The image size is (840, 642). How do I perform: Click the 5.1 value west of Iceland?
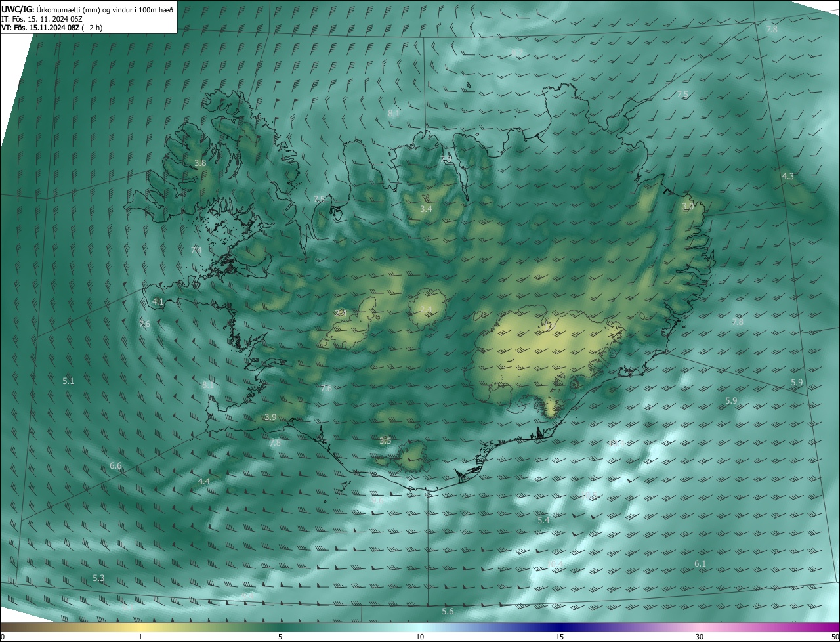click(68, 381)
